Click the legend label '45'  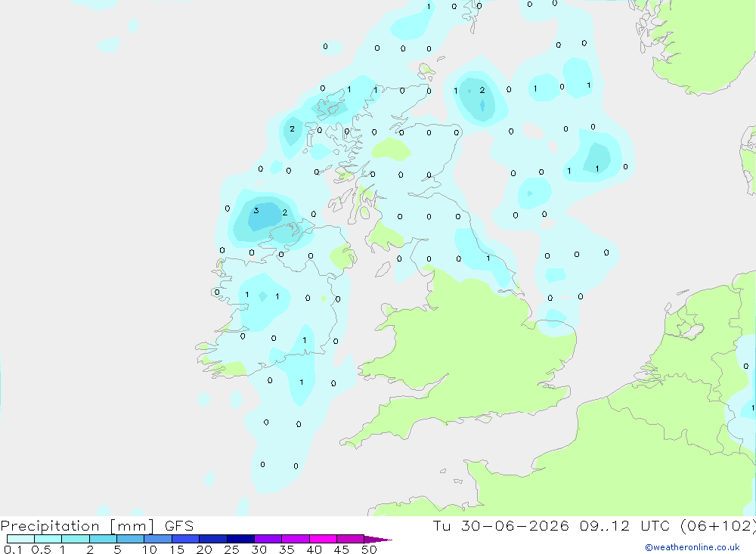pos(342,549)
